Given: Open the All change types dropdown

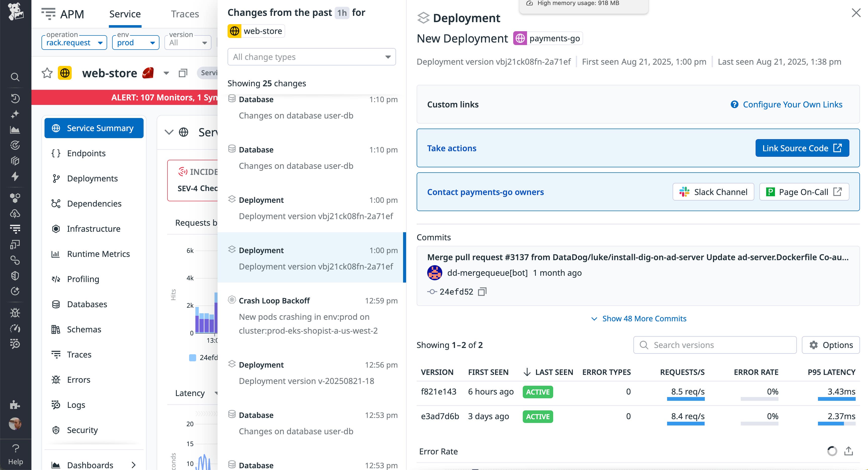Looking at the screenshot, I should 311,57.
